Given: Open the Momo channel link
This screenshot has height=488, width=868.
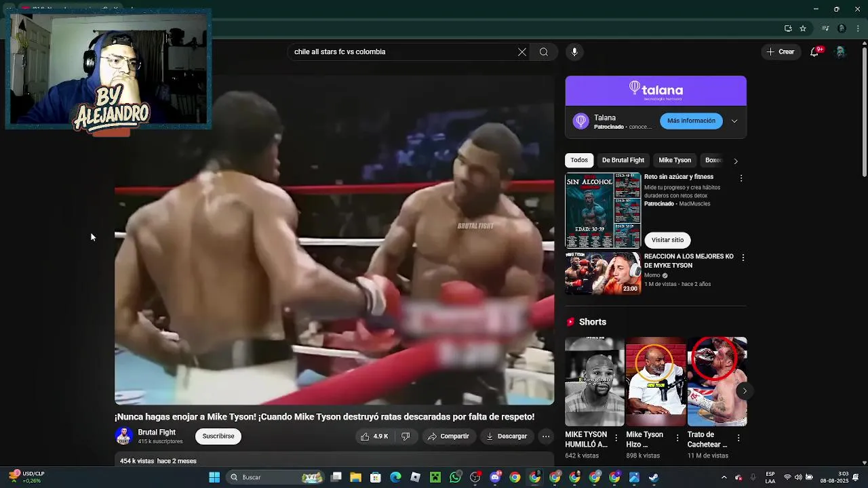Looking at the screenshot, I should point(652,276).
